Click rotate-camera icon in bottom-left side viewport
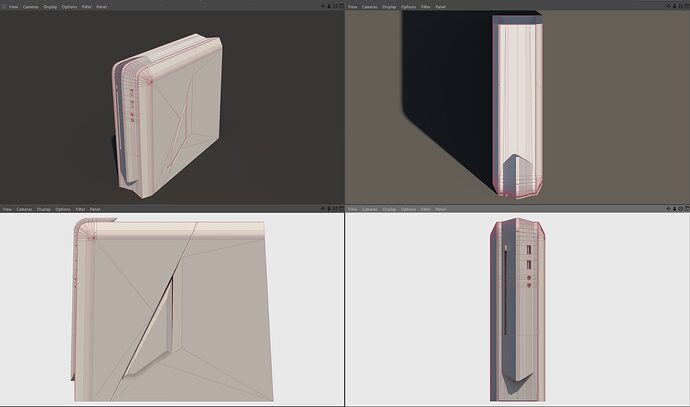690x407 pixels. point(335,209)
